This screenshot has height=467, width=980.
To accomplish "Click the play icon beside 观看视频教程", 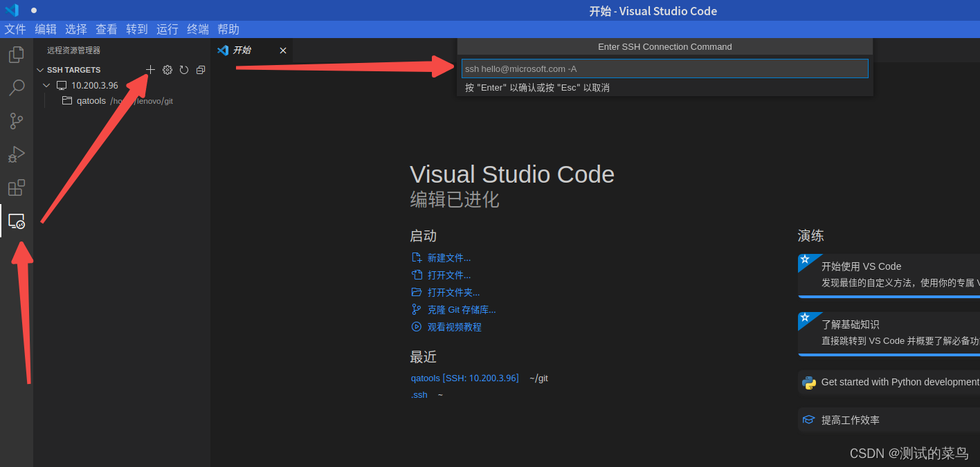I will tap(417, 327).
